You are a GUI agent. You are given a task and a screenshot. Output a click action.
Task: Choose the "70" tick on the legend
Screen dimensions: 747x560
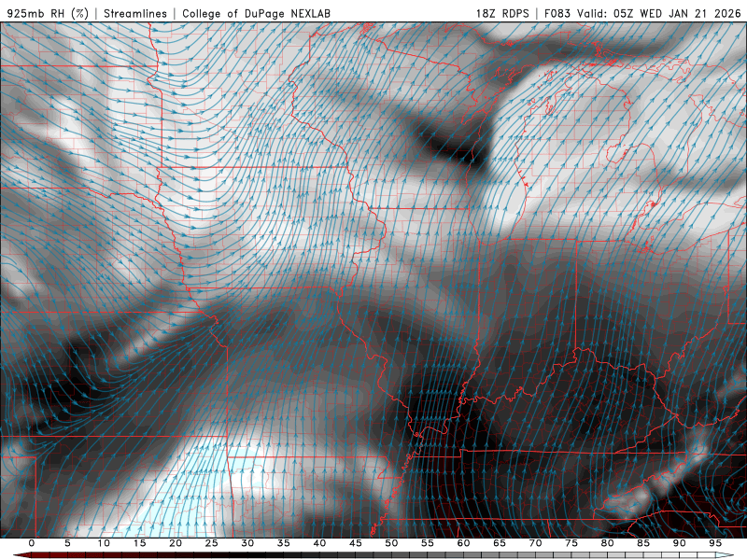click(x=535, y=543)
